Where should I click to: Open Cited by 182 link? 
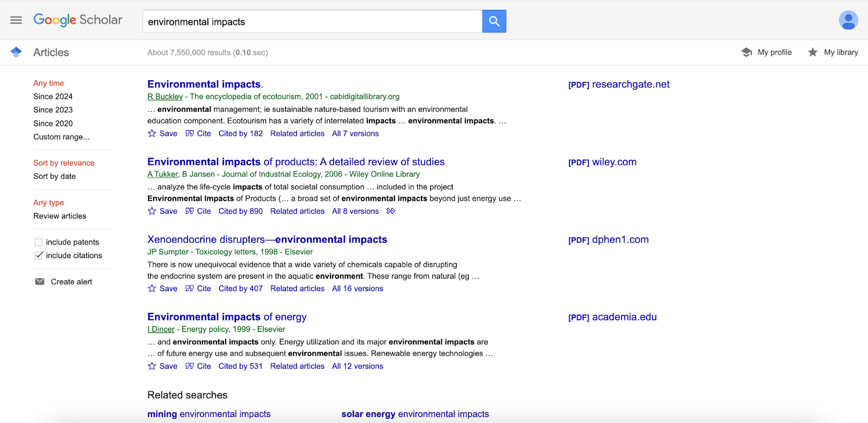tap(240, 133)
